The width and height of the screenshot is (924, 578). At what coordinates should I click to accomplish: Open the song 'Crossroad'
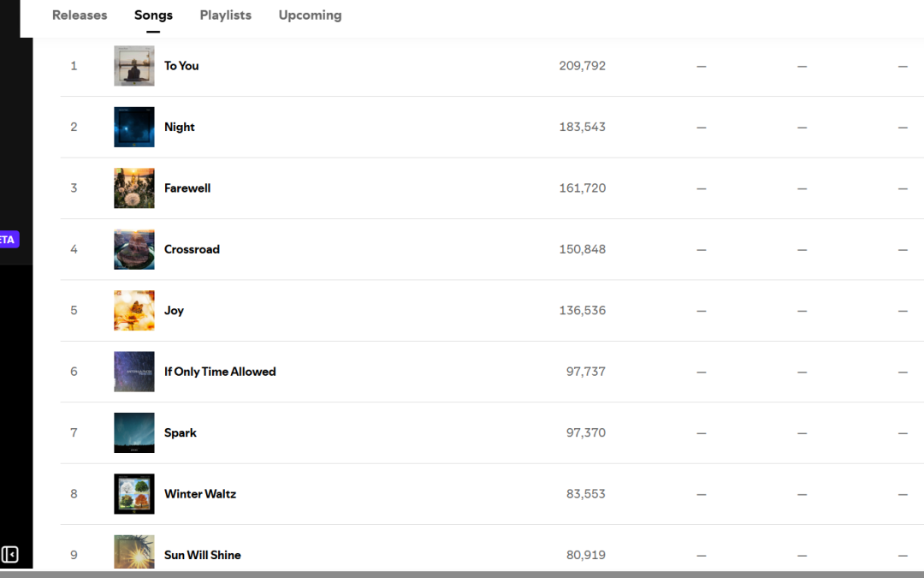192,249
